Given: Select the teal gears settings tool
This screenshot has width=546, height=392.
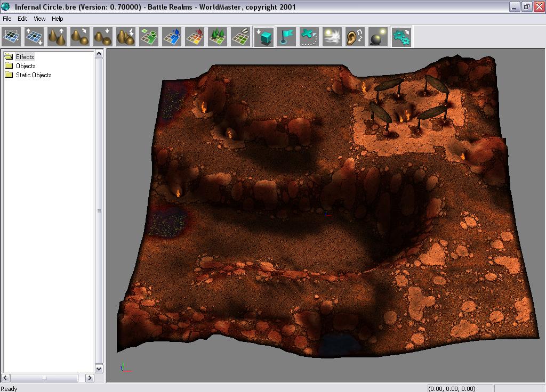Looking at the screenshot, I should (401, 37).
